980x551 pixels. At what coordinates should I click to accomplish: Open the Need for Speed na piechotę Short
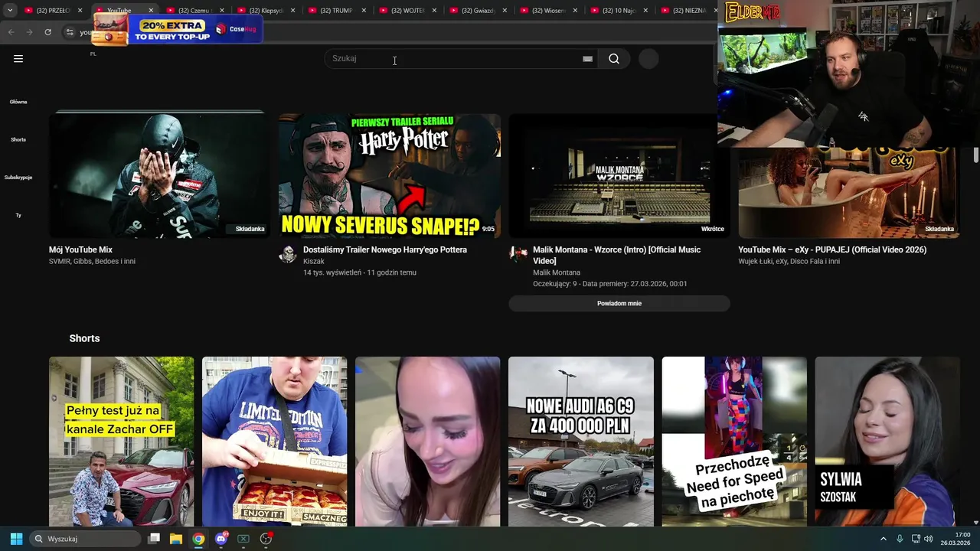point(734,442)
